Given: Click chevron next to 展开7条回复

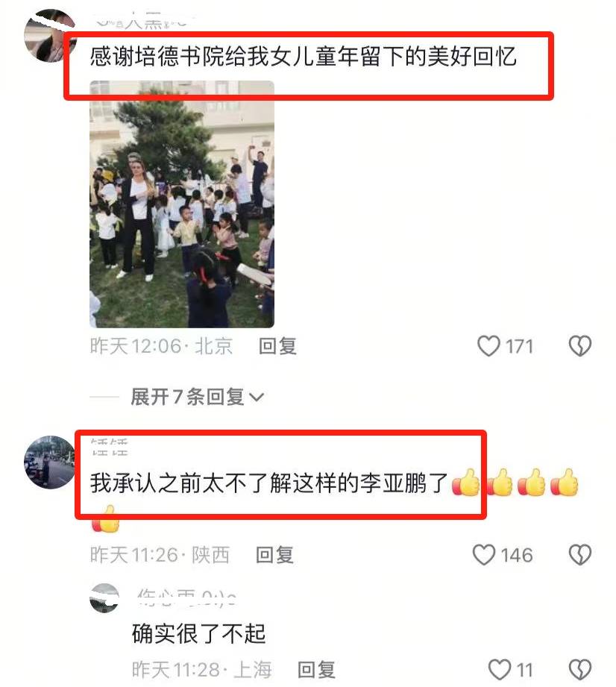Looking at the screenshot, I should (257, 398).
